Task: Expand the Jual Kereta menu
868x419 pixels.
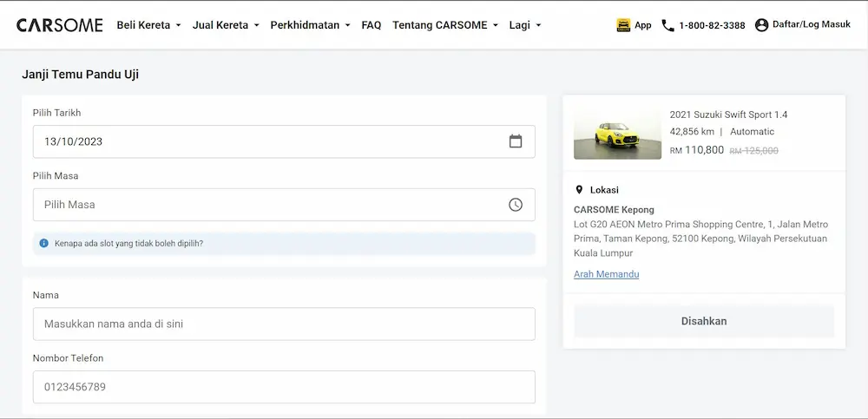Action: (x=226, y=25)
